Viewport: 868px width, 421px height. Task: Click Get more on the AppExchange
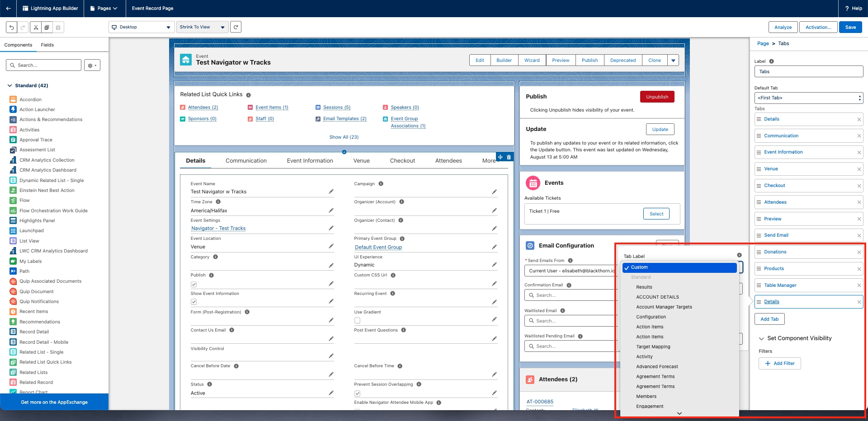(x=54, y=402)
